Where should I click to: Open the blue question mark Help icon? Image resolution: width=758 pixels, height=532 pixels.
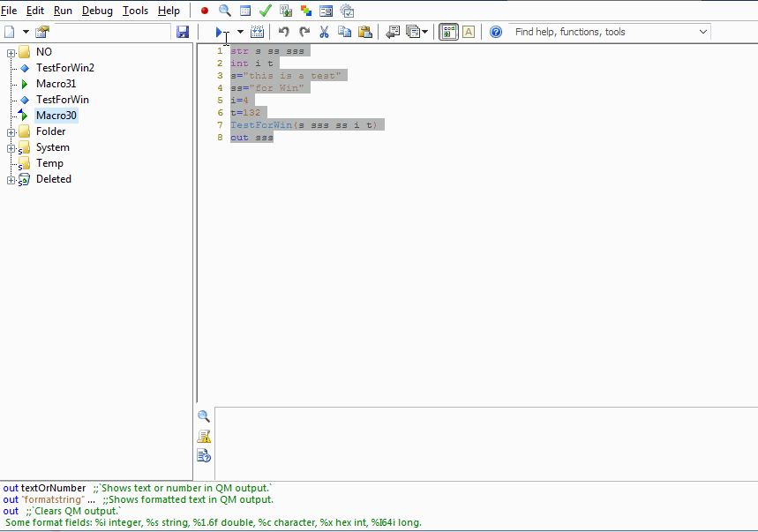coord(496,32)
